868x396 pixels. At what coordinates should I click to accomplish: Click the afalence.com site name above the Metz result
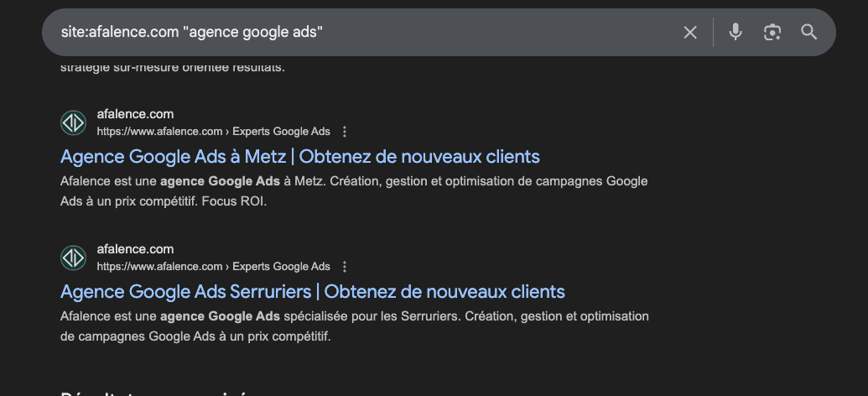coord(135,114)
